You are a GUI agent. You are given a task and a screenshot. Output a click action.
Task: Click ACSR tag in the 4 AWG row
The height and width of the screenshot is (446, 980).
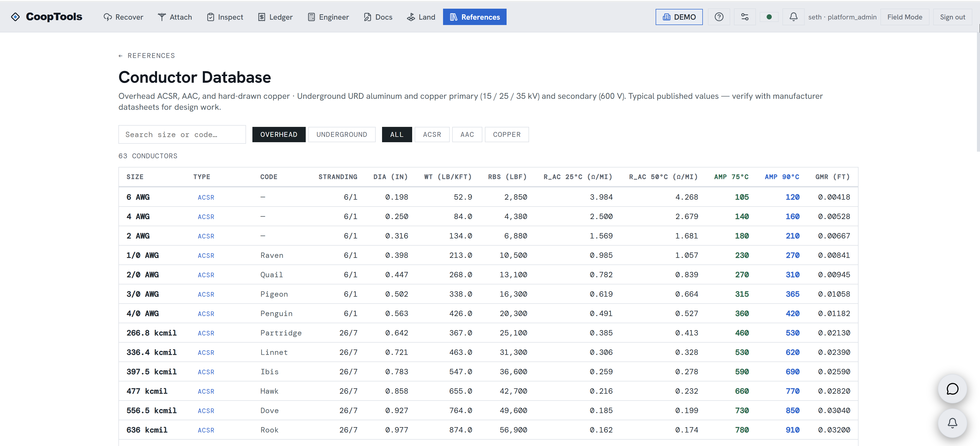tap(206, 216)
